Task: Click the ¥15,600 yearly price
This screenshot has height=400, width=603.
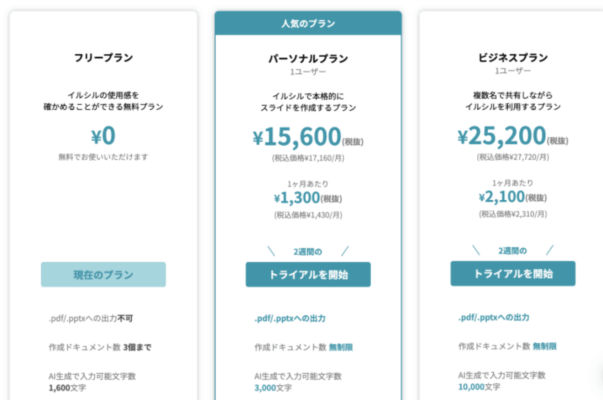Action: pos(300,136)
